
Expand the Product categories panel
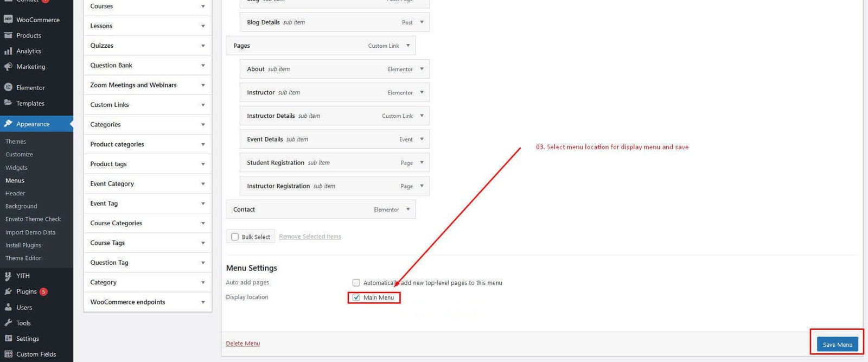pos(203,144)
